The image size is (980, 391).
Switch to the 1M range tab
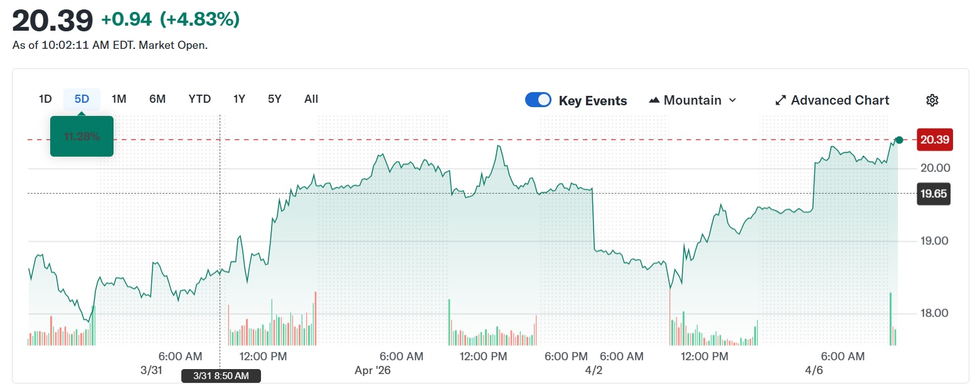click(119, 99)
